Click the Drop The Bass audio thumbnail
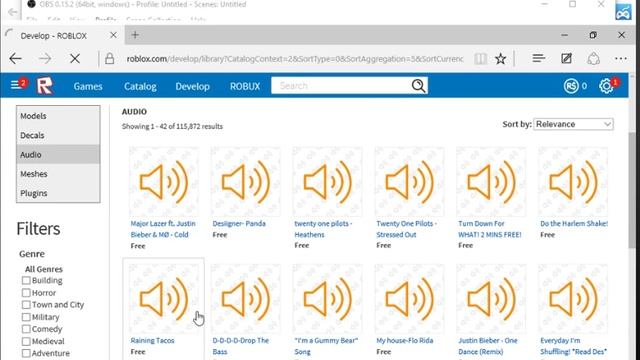The image size is (640, 360). (246, 299)
